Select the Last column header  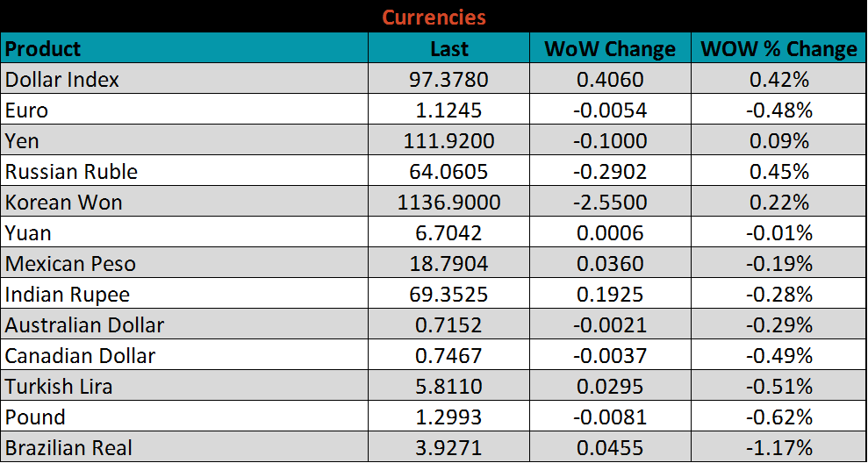point(448,49)
